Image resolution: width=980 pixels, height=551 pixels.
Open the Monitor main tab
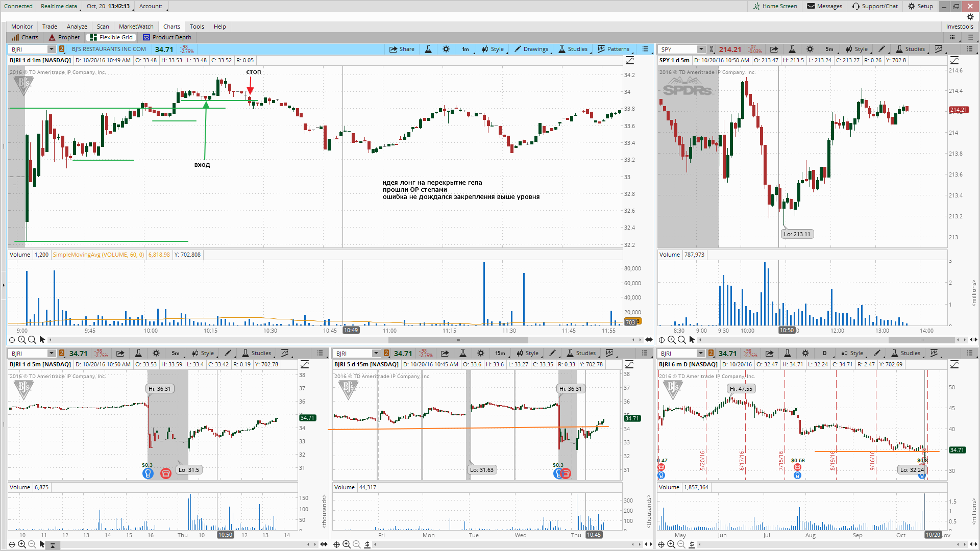[x=22, y=27]
